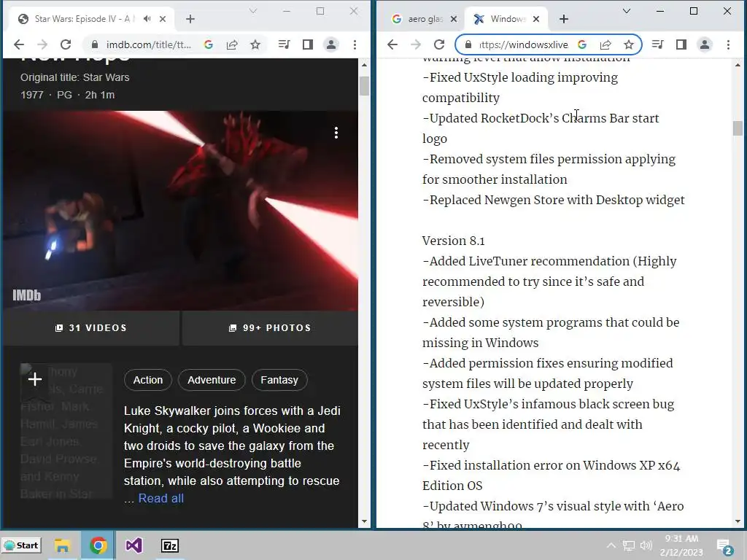Open 99+ PHOTOS gallery
The height and width of the screenshot is (560, 747).
pyautogui.click(x=270, y=328)
